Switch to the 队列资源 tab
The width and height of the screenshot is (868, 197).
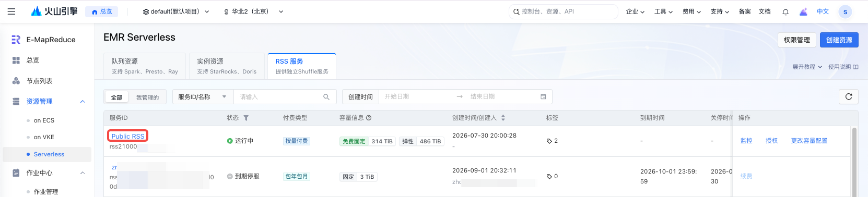[145, 66]
